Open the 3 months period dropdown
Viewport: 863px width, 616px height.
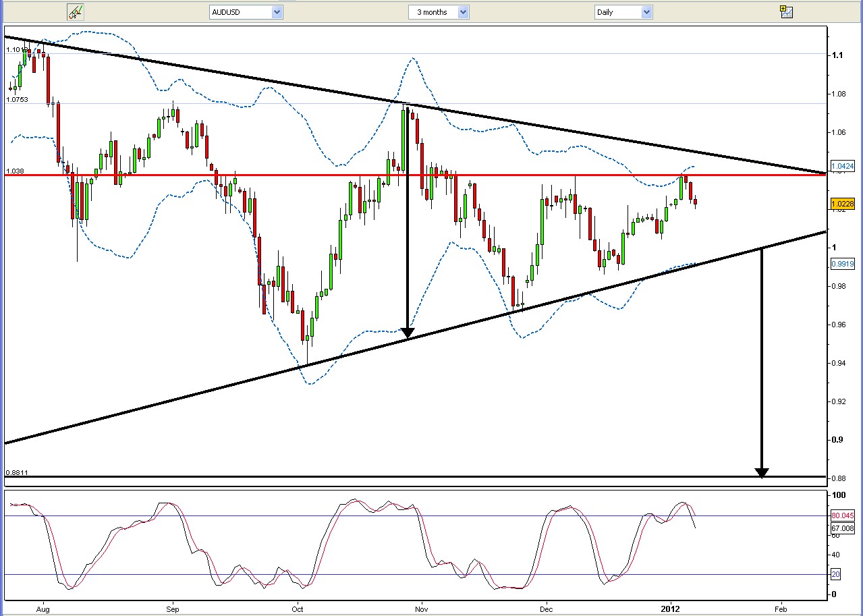tap(463, 12)
